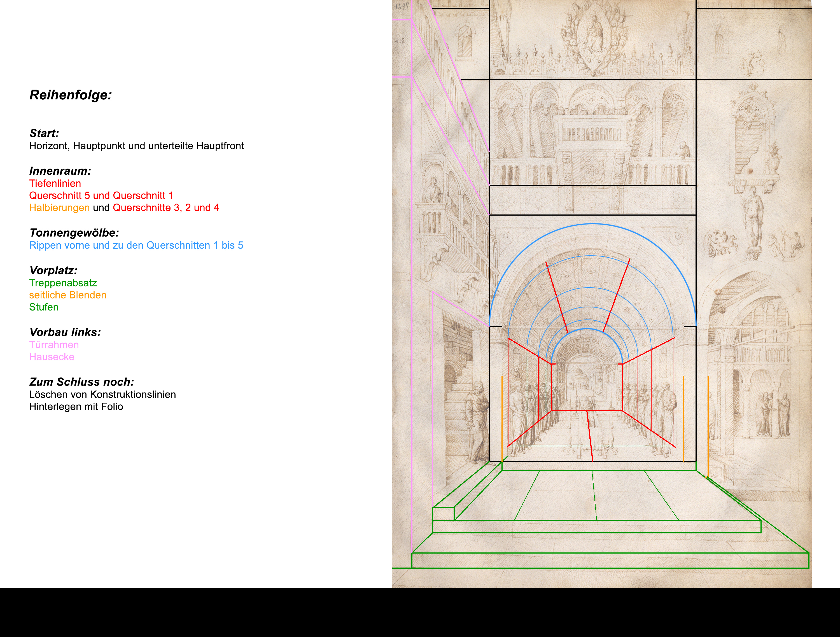The width and height of the screenshot is (840, 637).
Task: Click the green 'Treppenabsatz' label
Action: click(x=63, y=283)
